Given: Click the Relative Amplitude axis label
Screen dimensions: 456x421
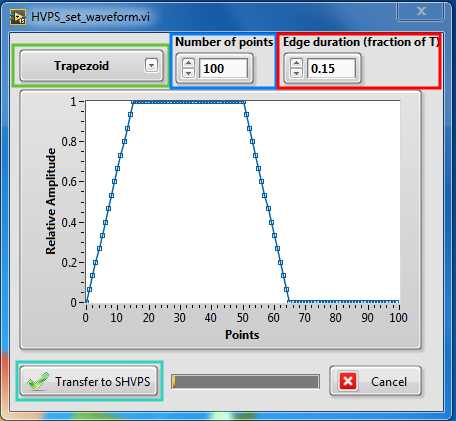Looking at the screenshot, I should point(51,201).
